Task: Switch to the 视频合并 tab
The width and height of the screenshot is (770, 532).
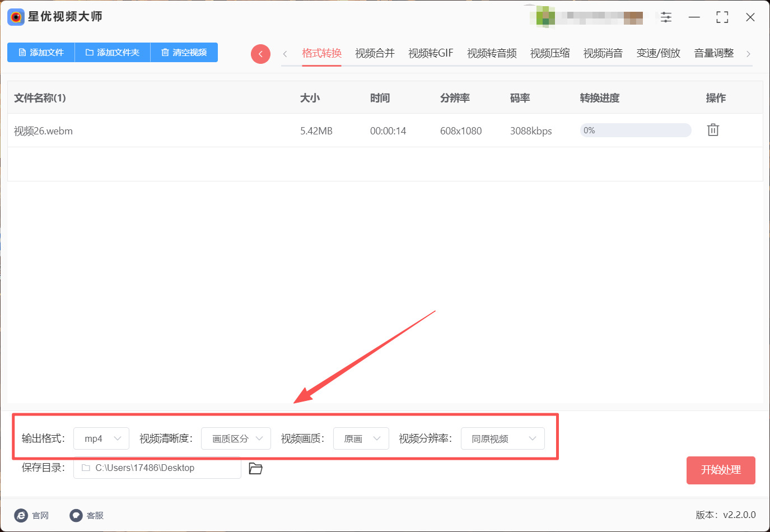Action: 375,53
